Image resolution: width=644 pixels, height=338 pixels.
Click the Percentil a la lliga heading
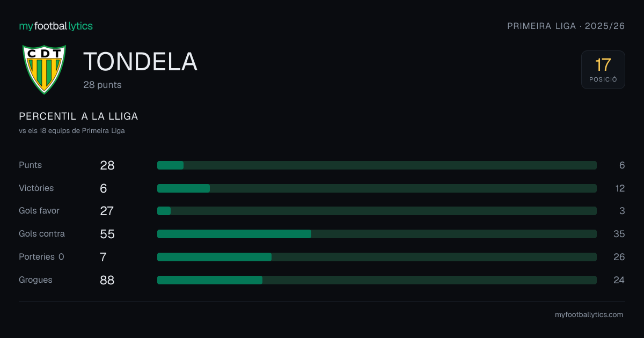78,116
